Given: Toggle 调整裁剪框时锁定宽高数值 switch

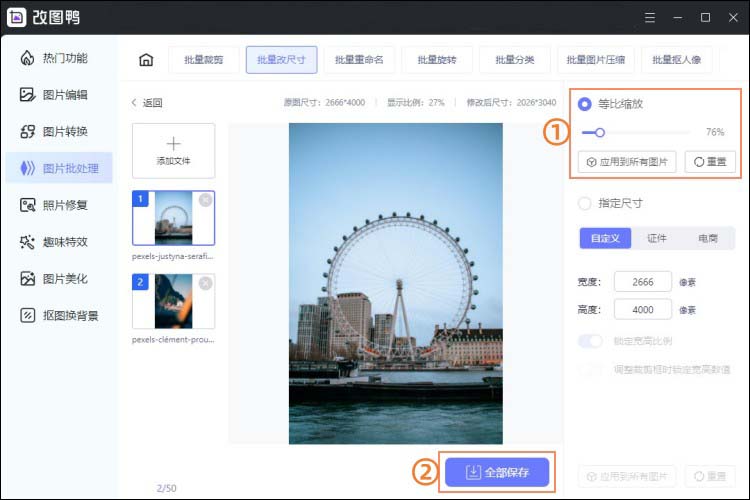Looking at the screenshot, I should [x=590, y=369].
